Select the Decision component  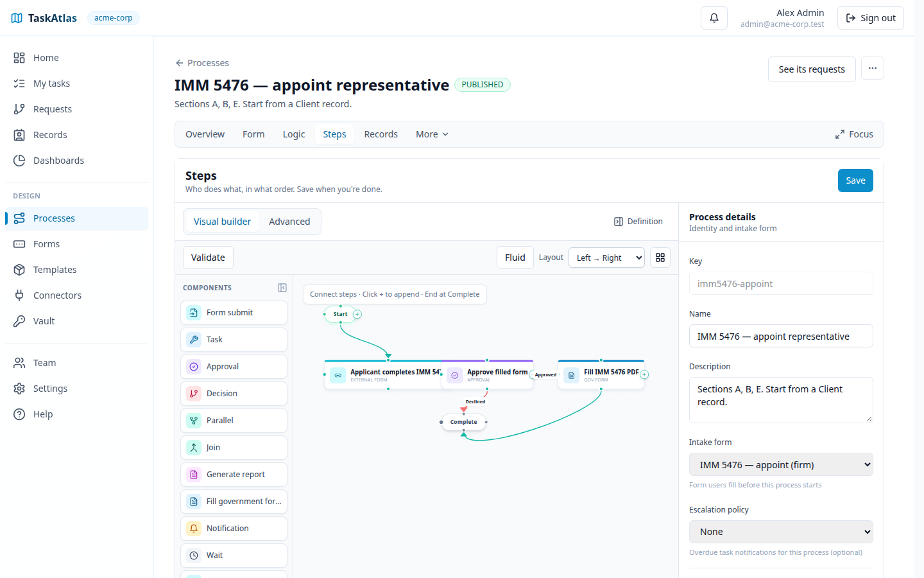(234, 394)
